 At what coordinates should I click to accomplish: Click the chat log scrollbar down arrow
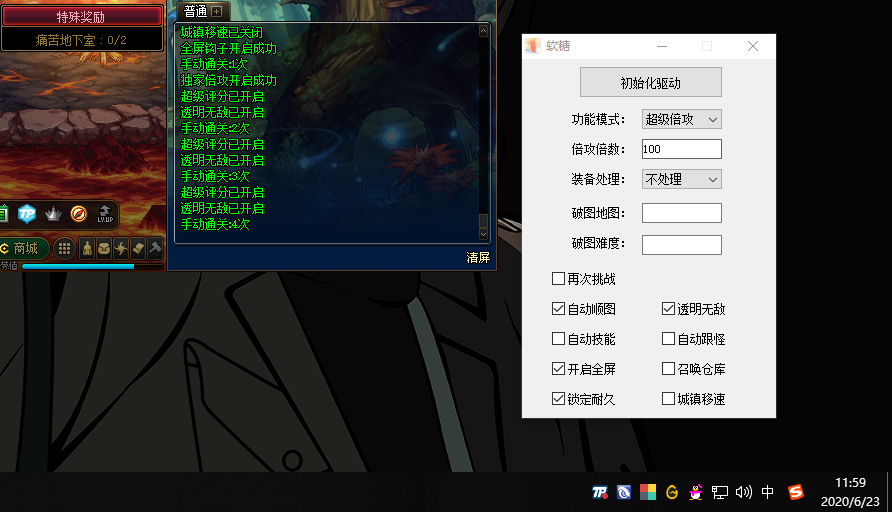[x=484, y=234]
